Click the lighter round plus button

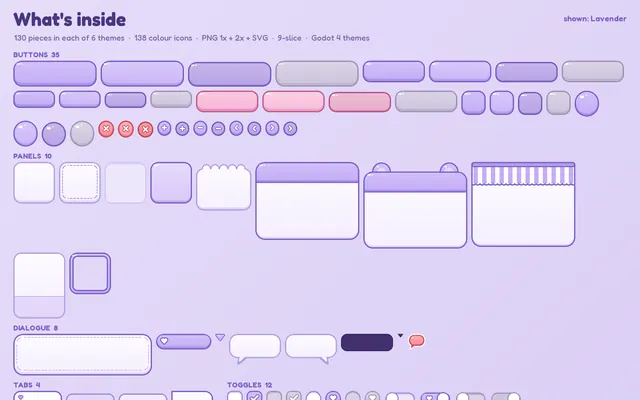coord(164,128)
